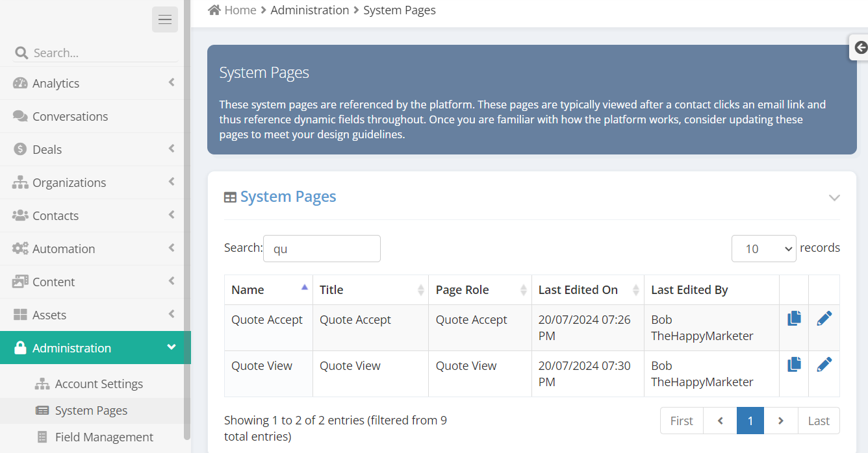Click the Last pagination button
Screen dimensions: 868x453
point(819,421)
